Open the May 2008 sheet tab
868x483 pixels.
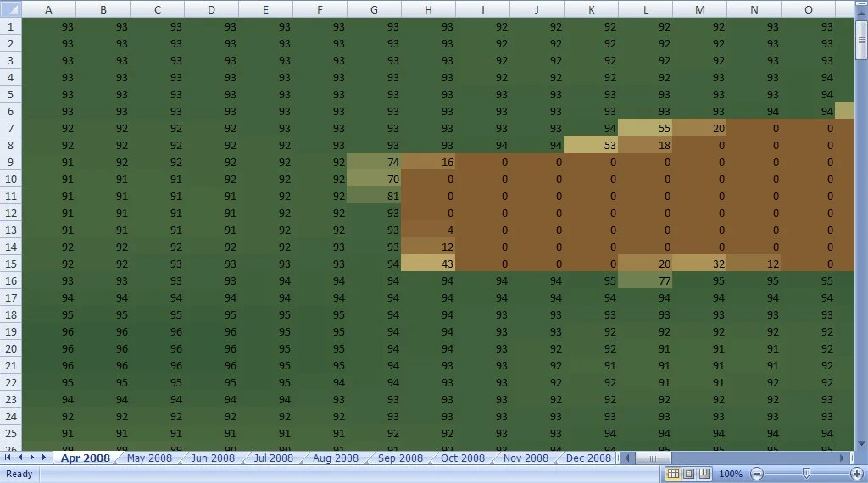pos(149,458)
